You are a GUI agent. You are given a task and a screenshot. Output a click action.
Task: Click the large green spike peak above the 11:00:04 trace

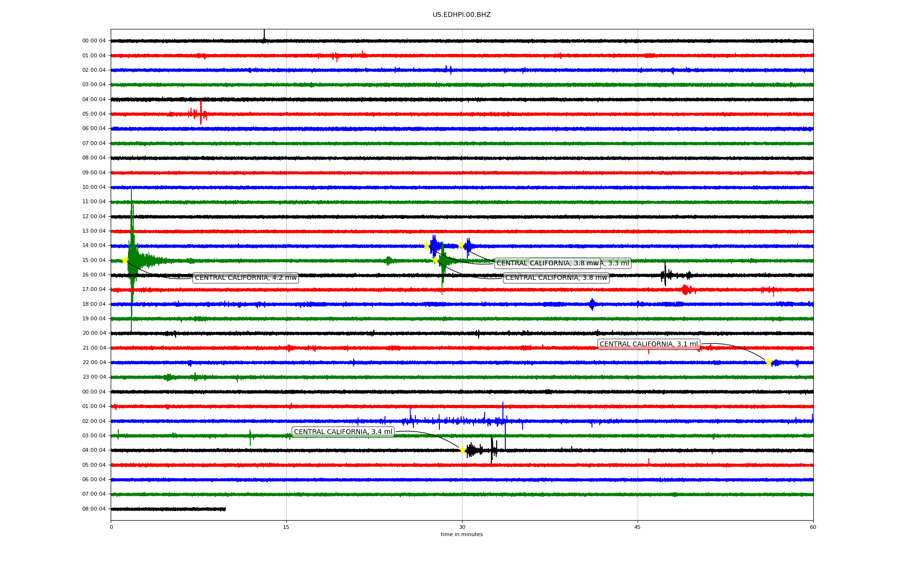point(131,189)
